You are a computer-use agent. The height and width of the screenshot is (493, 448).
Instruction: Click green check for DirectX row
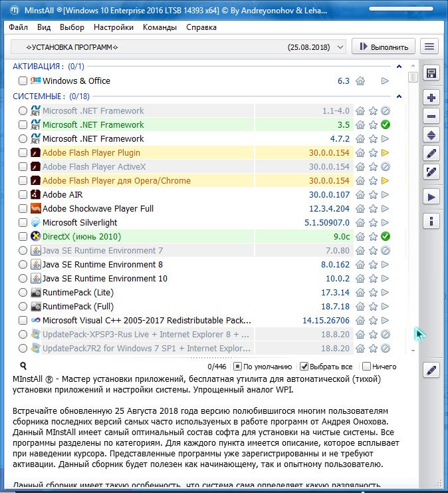(385, 236)
